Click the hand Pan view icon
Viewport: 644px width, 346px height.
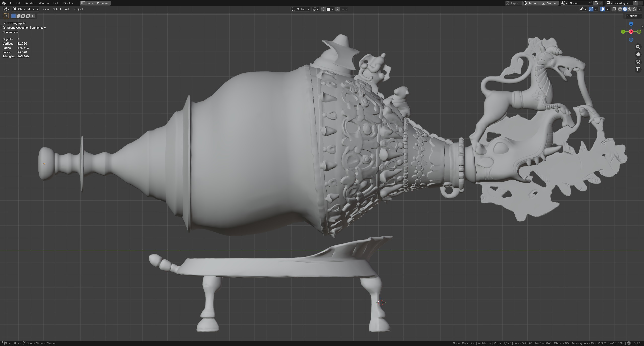tap(638, 54)
